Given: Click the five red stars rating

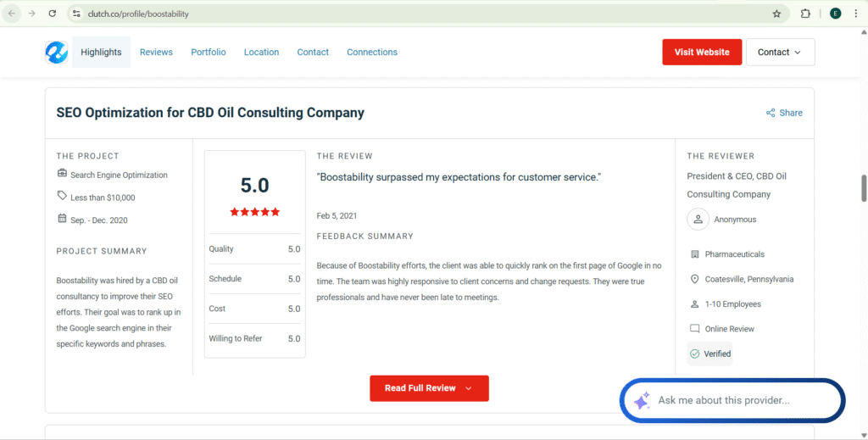Looking at the screenshot, I should click(254, 212).
